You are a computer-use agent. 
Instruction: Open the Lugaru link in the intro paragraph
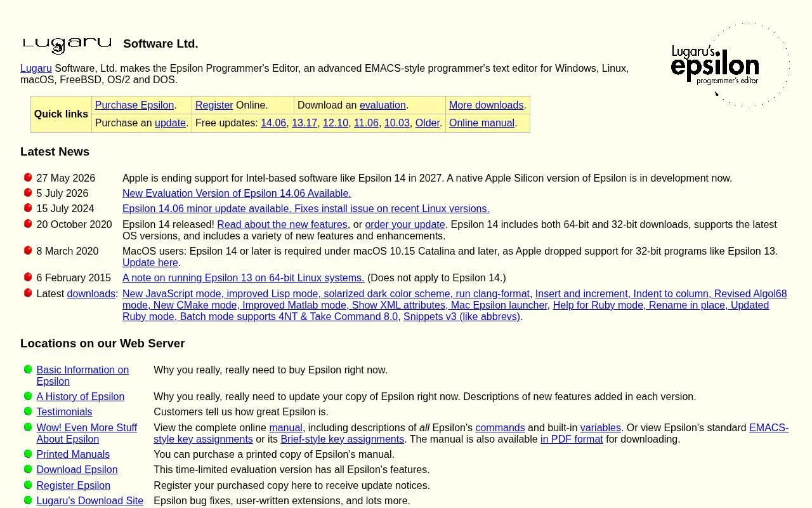pos(36,69)
